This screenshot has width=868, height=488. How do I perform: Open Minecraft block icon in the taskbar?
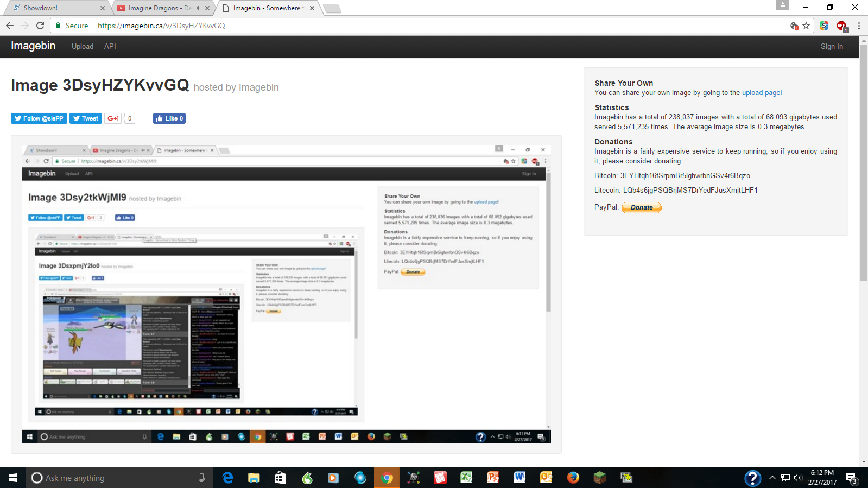click(599, 478)
